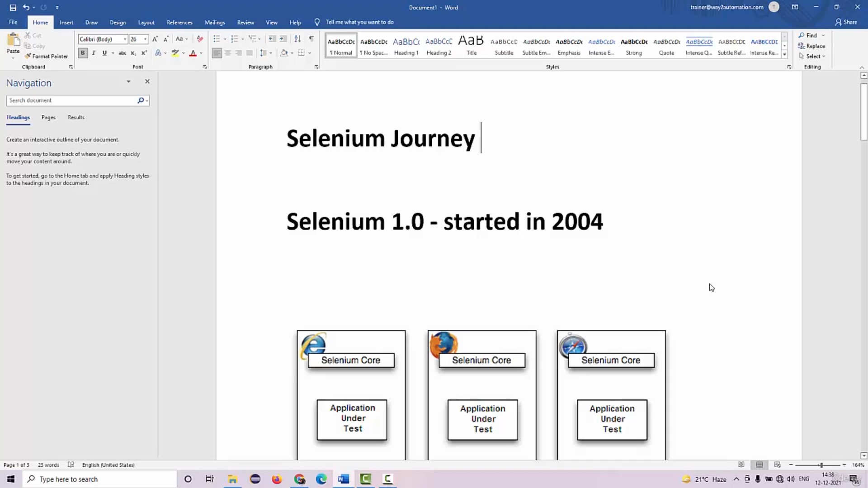Screen dimensions: 868x488
Task: Expand the Styles gallery
Action: (x=784, y=54)
